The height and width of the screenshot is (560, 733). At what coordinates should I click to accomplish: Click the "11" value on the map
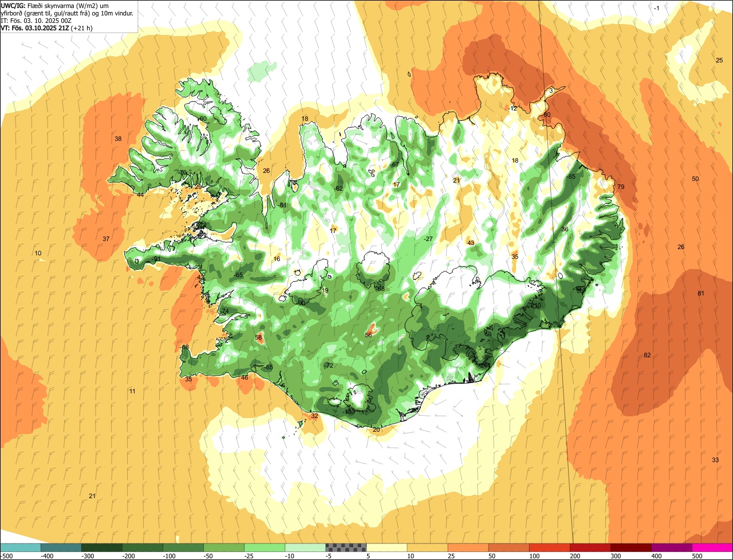132,391
